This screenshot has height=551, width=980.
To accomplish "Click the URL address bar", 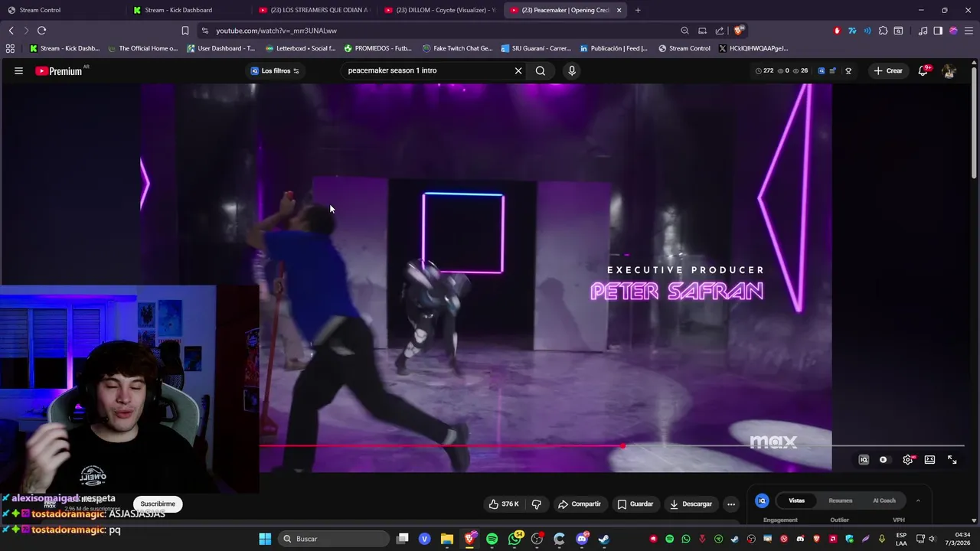I will pyautogui.click(x=440, y=31).
